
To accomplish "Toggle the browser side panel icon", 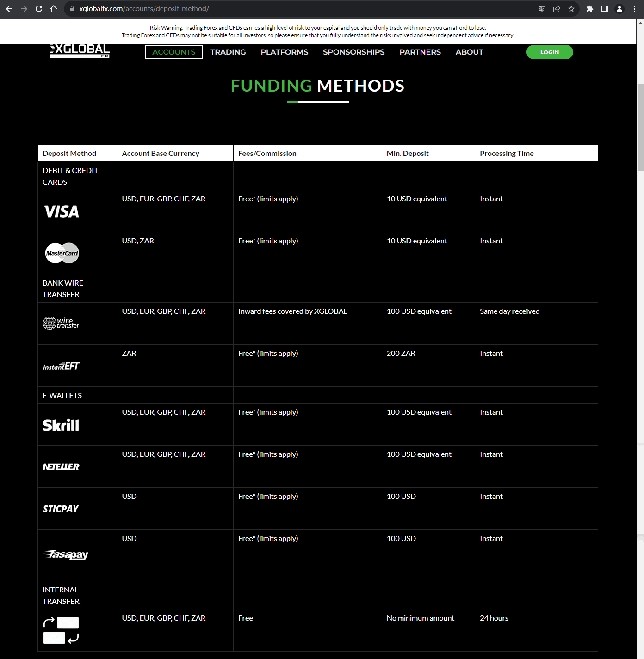I will pyautogui.click(x=605, y=9).
